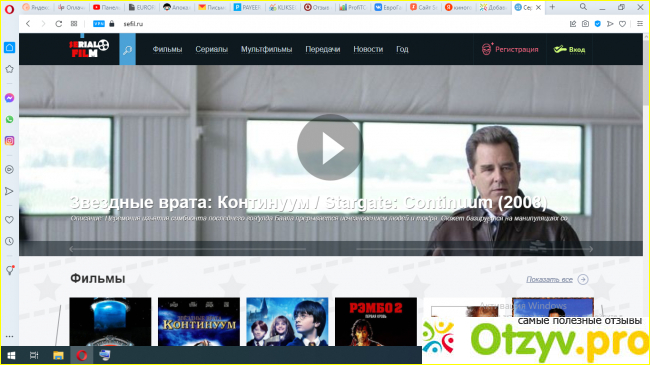This screenshot has width=650, height=365.
Task: Switch to the YouTube Панель tab
Action: [107, 7]
